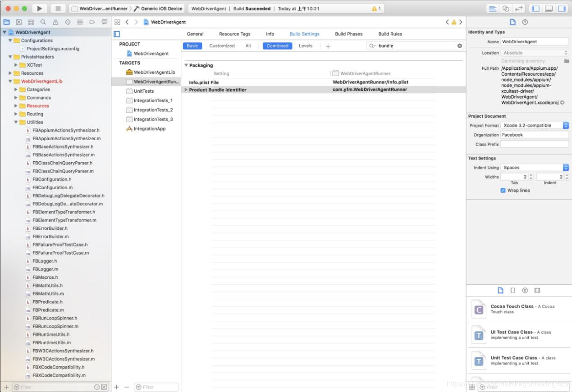572x392 pixels.
Task: Open the Source Control navigator icon
Action: point(18,22)
